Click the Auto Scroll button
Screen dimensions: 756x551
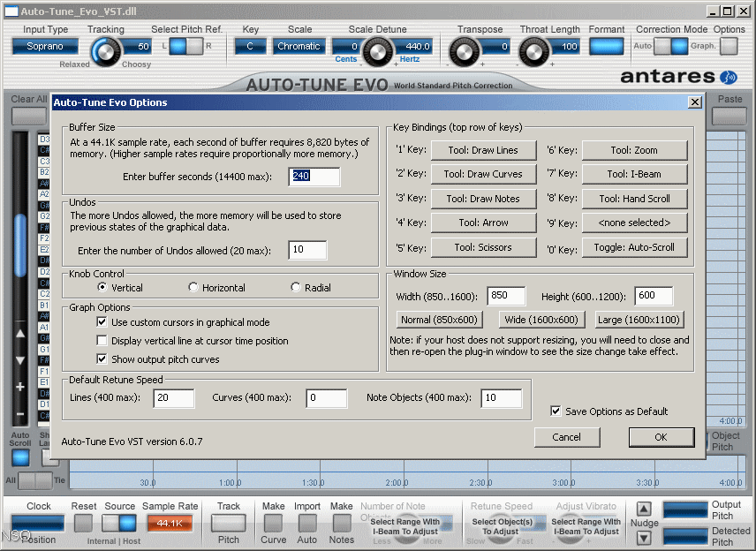point(20,458)
